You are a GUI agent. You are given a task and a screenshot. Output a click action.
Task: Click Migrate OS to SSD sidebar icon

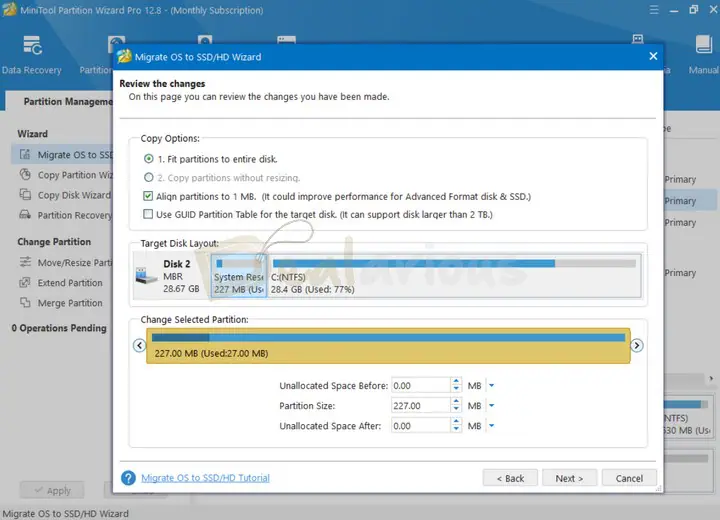click(25, 155)
